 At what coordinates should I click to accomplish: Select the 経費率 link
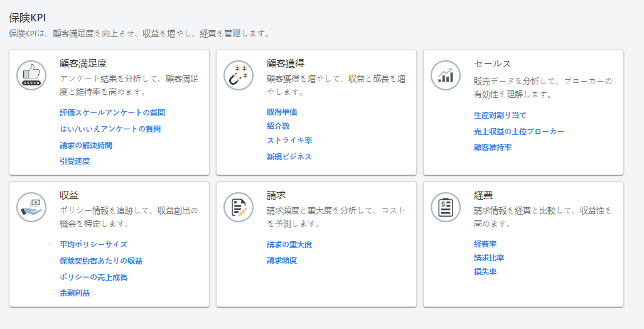(x=485, y=244)
